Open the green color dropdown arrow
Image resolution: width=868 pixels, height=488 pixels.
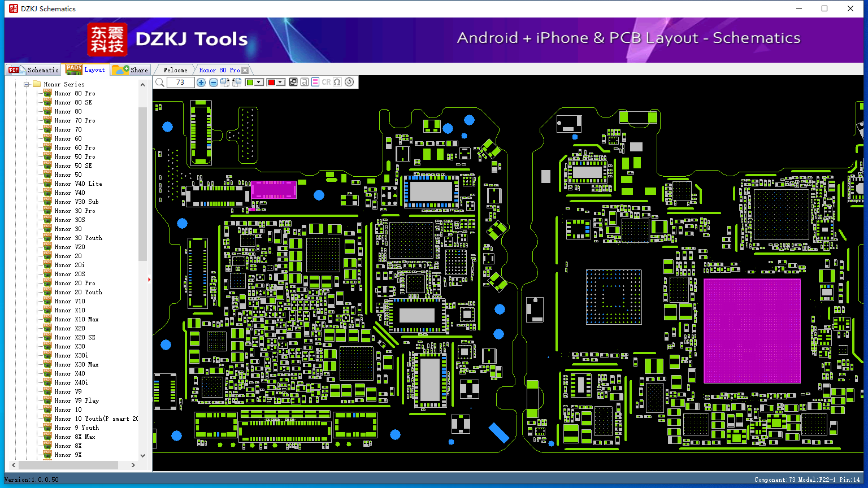(259, 82)
